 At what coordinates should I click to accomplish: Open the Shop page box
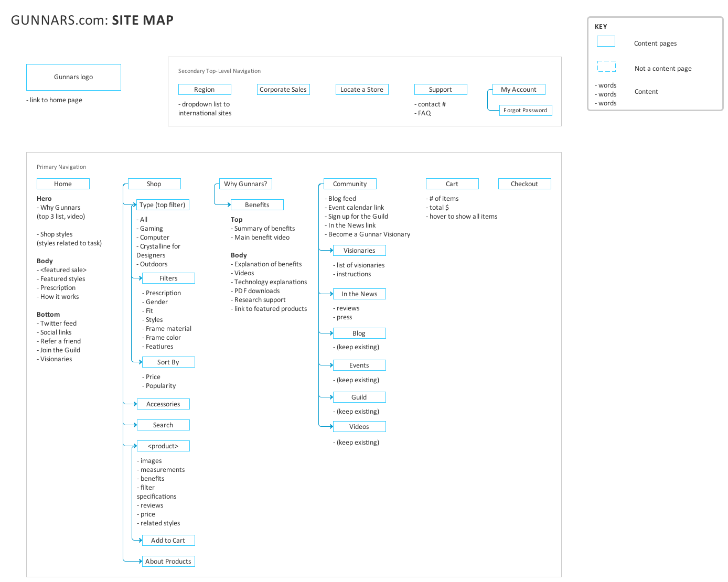(x=154, y=184)
